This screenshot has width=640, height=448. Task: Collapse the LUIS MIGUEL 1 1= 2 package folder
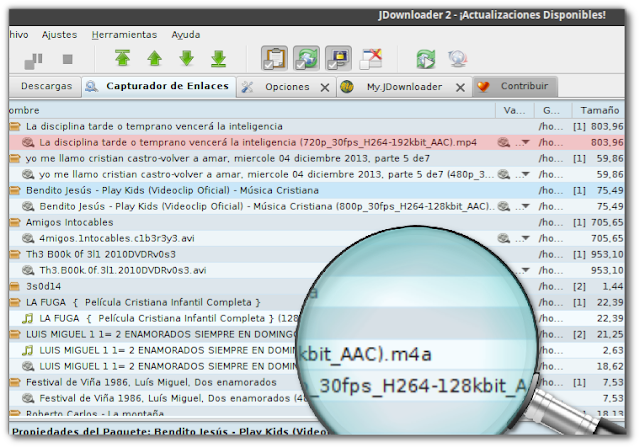pyautogui.click(x=15, y=335)
